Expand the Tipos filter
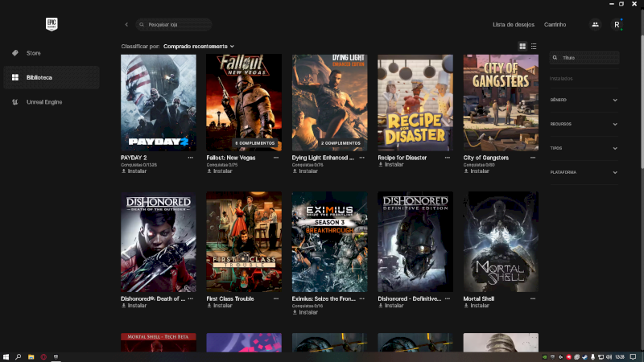Screen dimensions: 644x362 pos(584,148)
